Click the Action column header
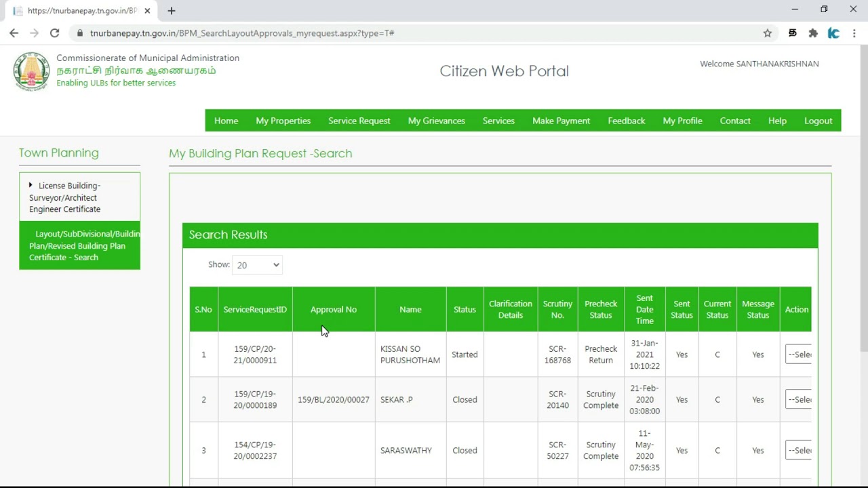The height and width of the screenshot is (488, 868). [796, 309]
